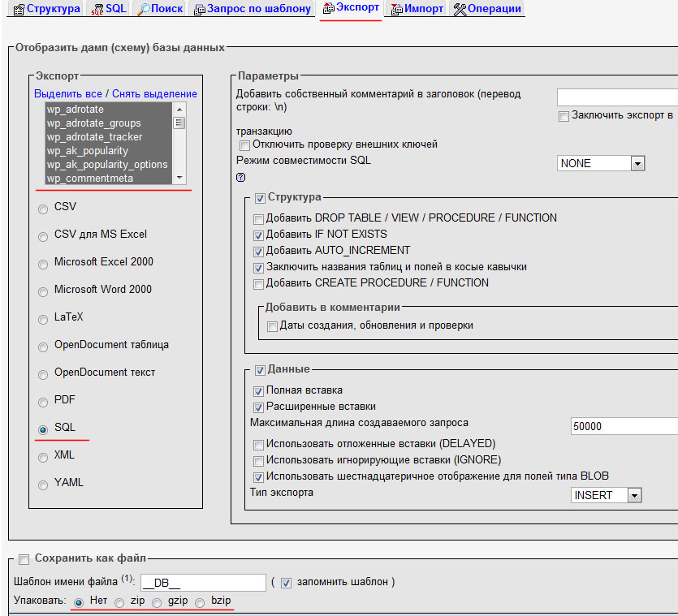Select wp_adrotate_tracker table in list

pyautogui.click(x=109, y=137)
